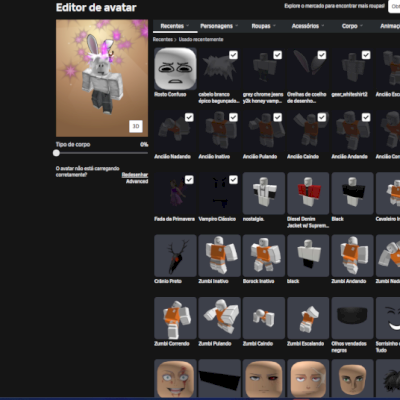
Task: Click the Recentes breadcrumb link
Action: 163,39
